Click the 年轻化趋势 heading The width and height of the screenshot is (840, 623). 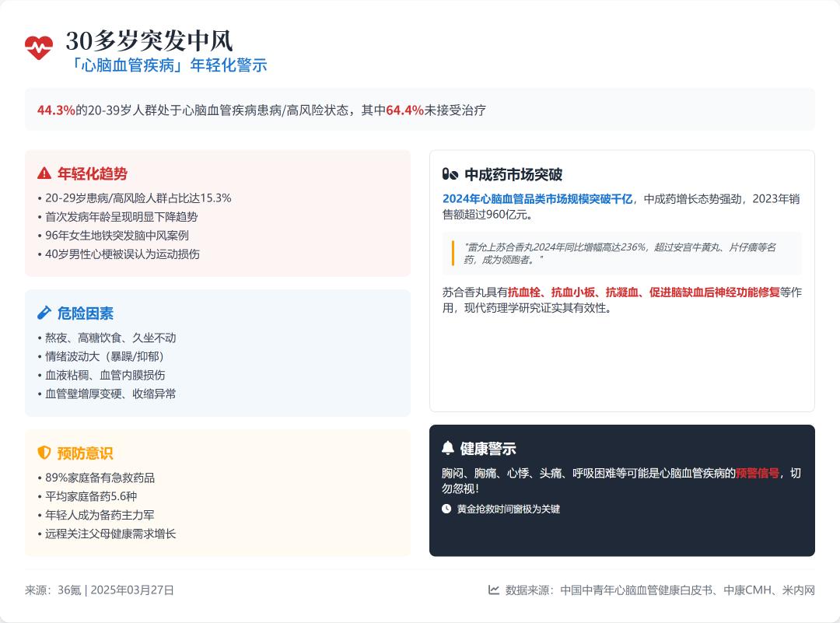tap(92, 173)
